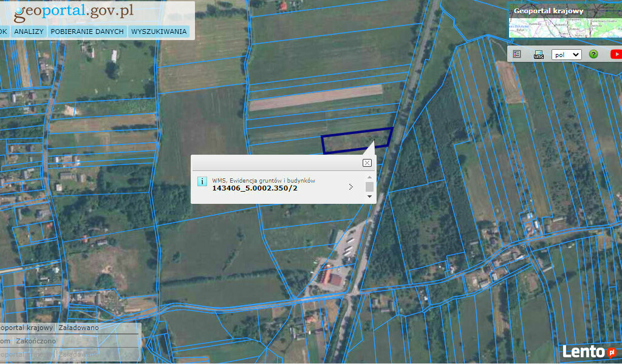The width and height of the screenshot is (622, 364).
Task: Click the partially visible menu left of ANALIZY
Action: click(4, 32)
